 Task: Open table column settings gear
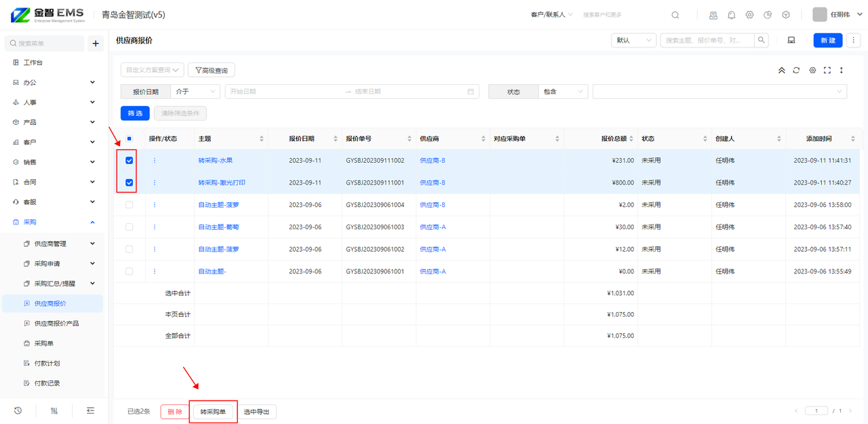[812, 70]
